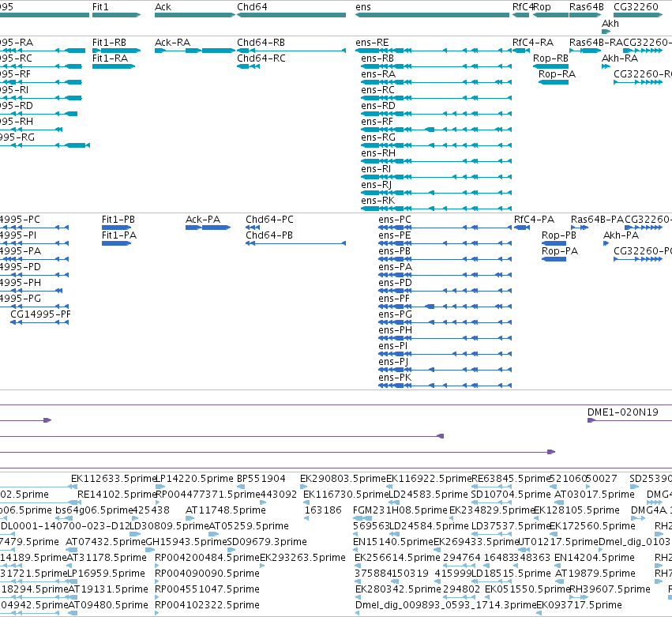Select the ens-PC protein label
Viewport: 672px width, 617px height.
coord(395,220)
